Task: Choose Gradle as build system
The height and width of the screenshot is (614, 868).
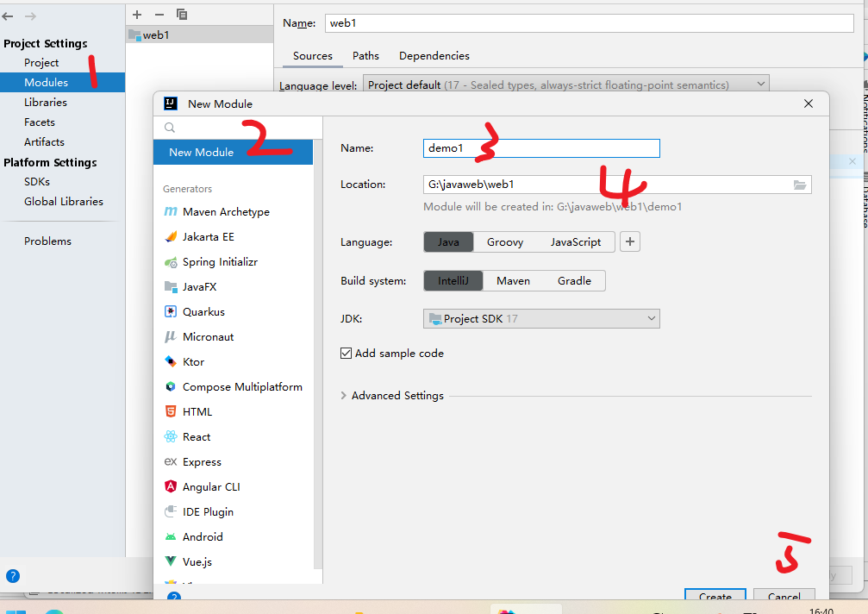Action: click(x=574, y=281)
